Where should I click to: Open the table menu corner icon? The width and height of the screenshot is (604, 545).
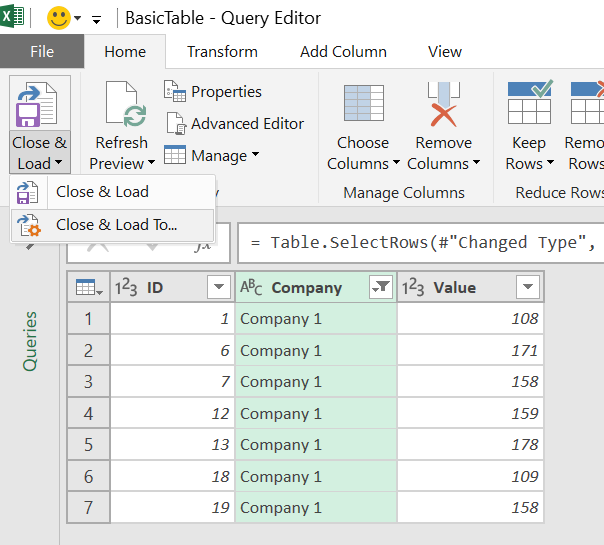click(x=89, y=287)
